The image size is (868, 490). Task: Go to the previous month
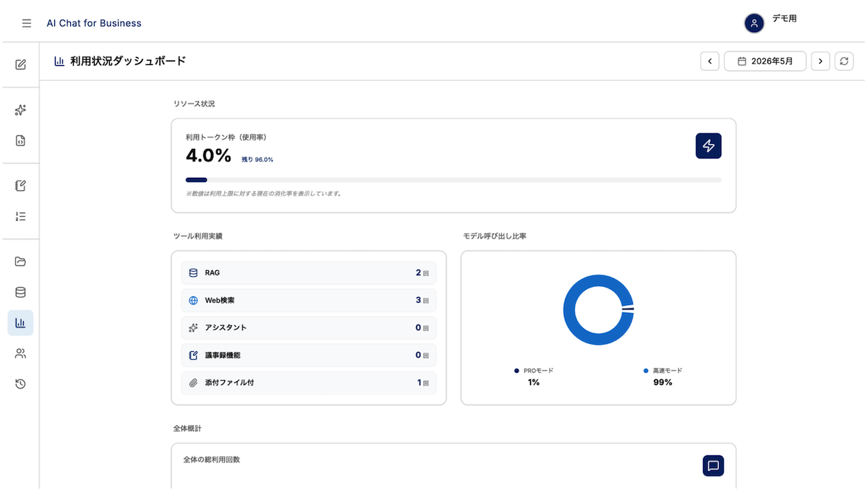(x=710, y=61)
